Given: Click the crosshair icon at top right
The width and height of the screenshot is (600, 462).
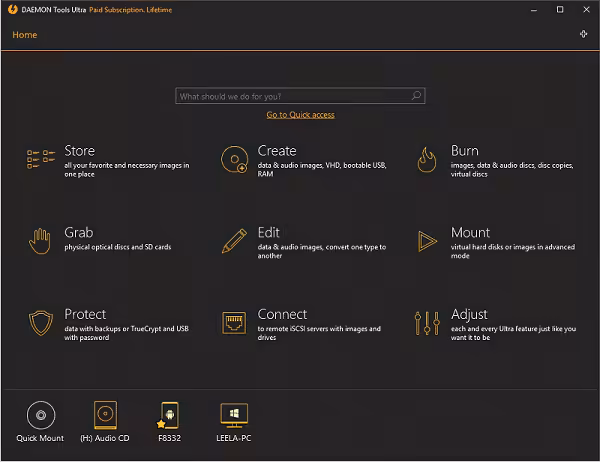Looking at the screenshot, I should [x=584, y=34].
